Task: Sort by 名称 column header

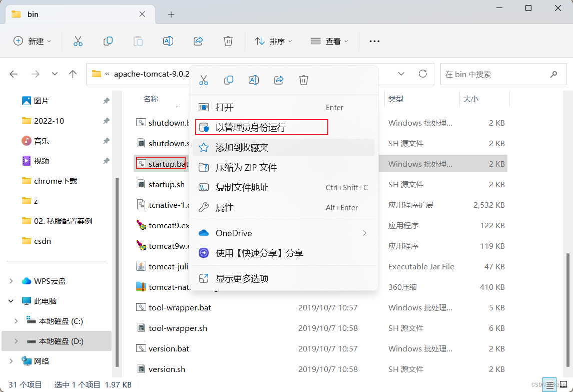Action: (151, 99)
